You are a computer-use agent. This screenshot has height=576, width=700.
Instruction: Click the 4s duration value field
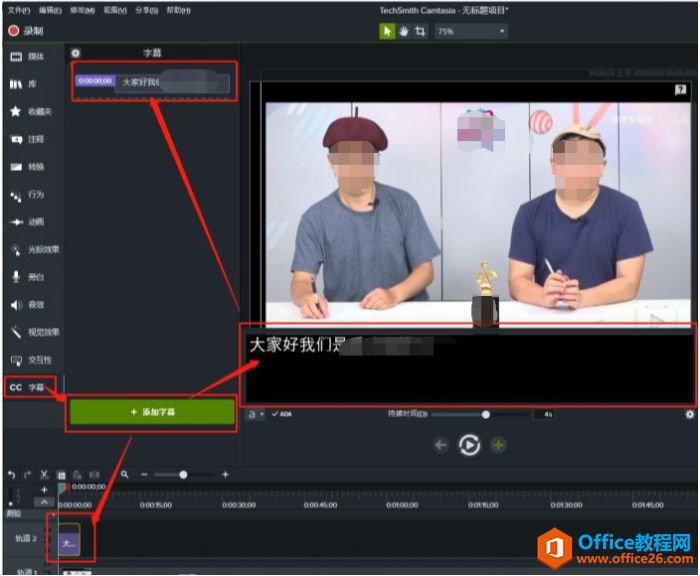click(x=545, y=415)
